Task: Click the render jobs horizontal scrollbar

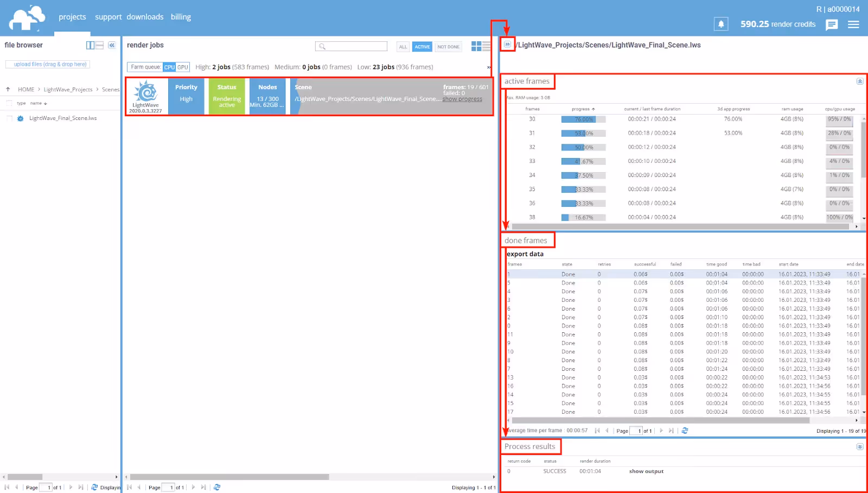Action: (x=229, y=477)
